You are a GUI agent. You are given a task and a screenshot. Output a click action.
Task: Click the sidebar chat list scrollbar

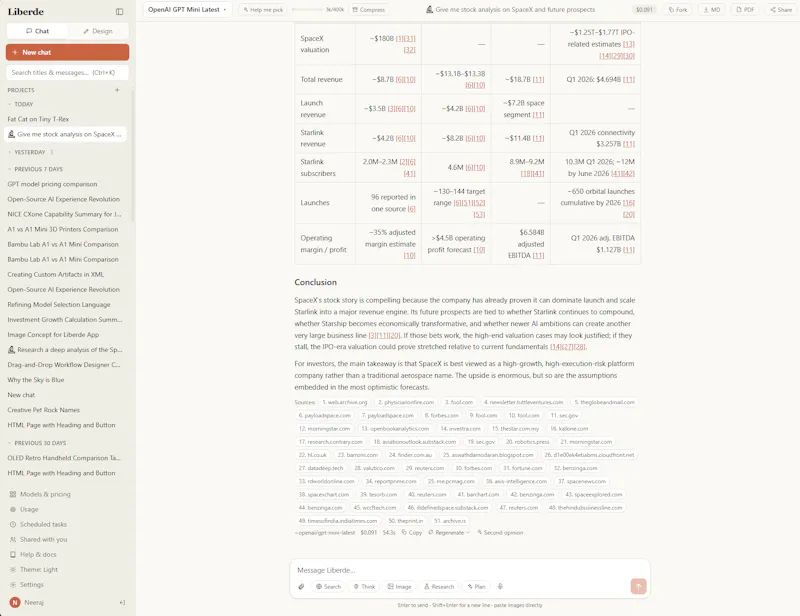tap(133, 156)
